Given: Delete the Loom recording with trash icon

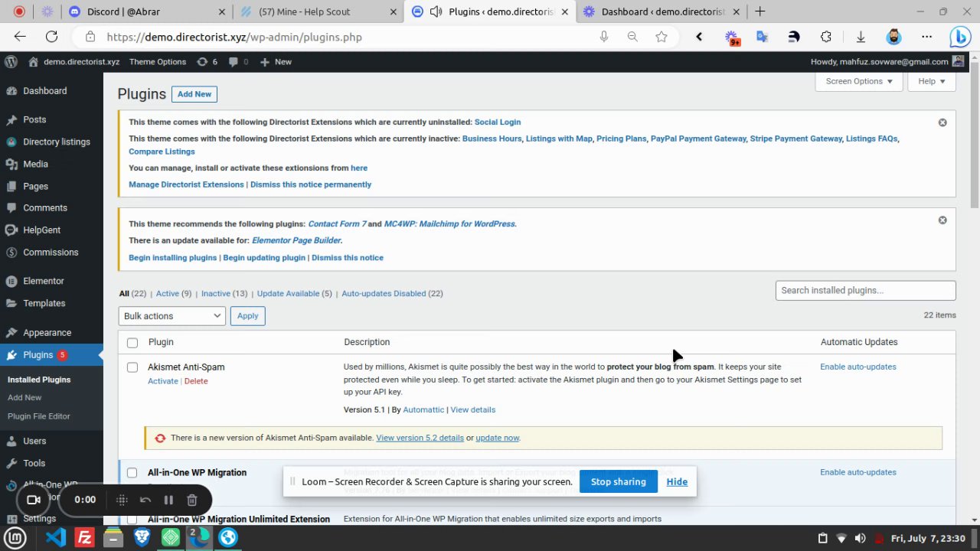Looking at the screenshot, I should point(192,500).
